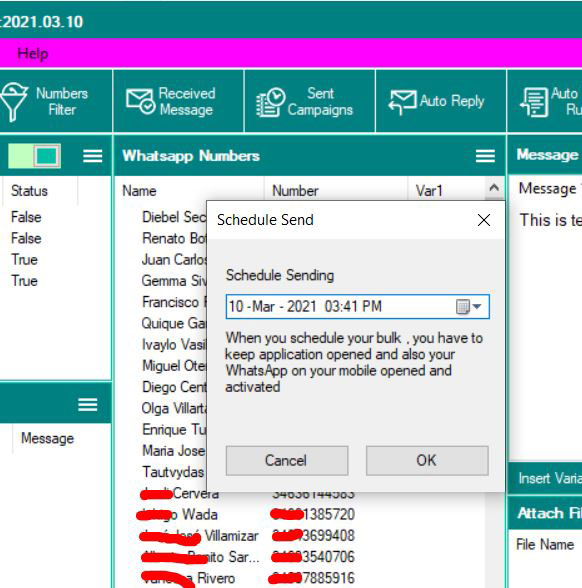Click the Numbers Filter funnel icon
The image size is (582, 588).
tap(14, 102)
